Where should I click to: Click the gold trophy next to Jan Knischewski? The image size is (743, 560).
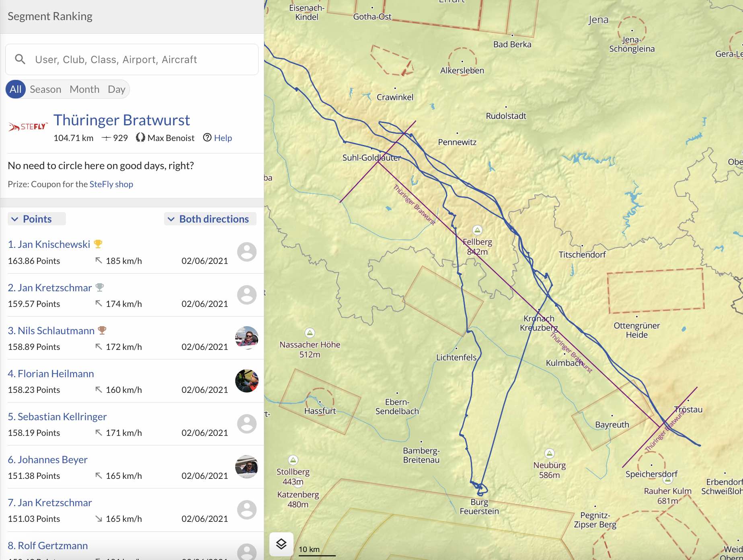pyautogui.click(x=98, y=244)
